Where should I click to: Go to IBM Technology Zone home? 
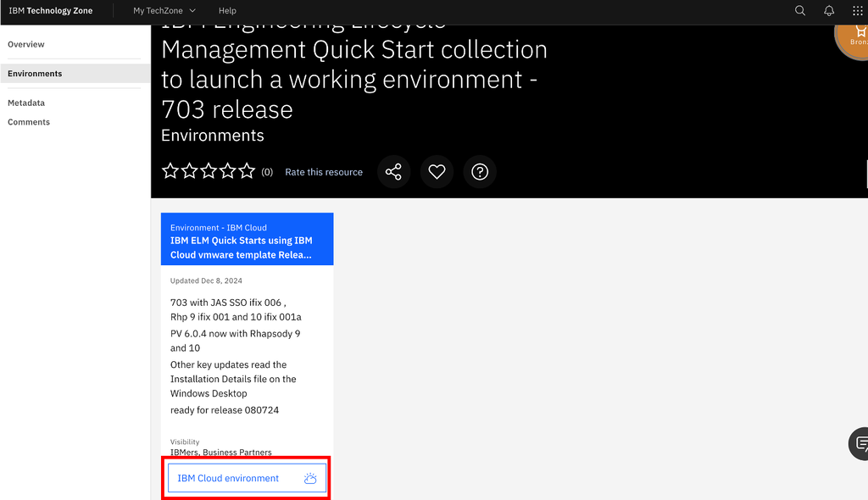pyautogui.click(x=50, y=10)
